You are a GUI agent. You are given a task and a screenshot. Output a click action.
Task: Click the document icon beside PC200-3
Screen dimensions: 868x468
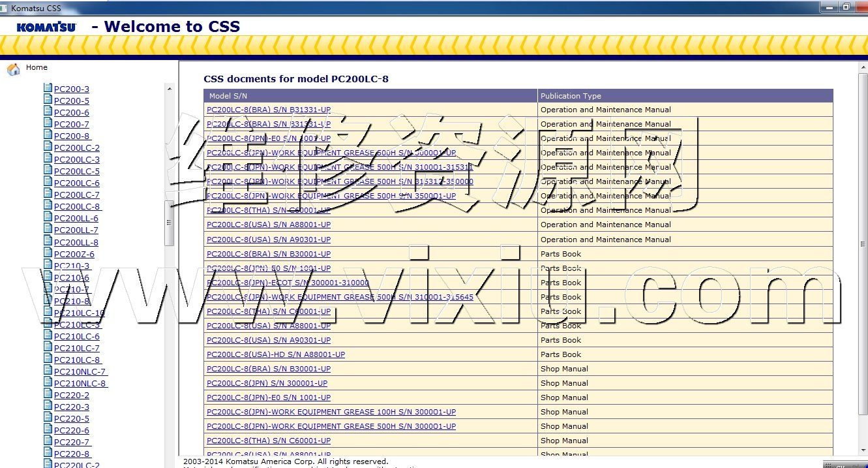(x=47, y=88)
